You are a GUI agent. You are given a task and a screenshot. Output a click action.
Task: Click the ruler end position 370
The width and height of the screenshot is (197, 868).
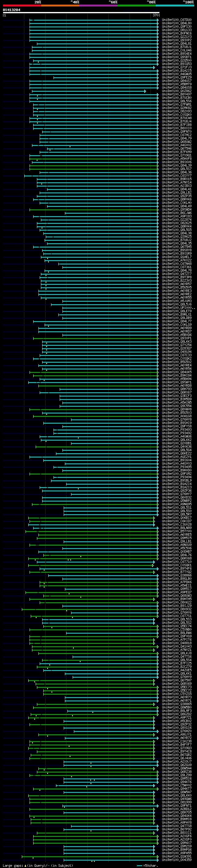point(155,15)
